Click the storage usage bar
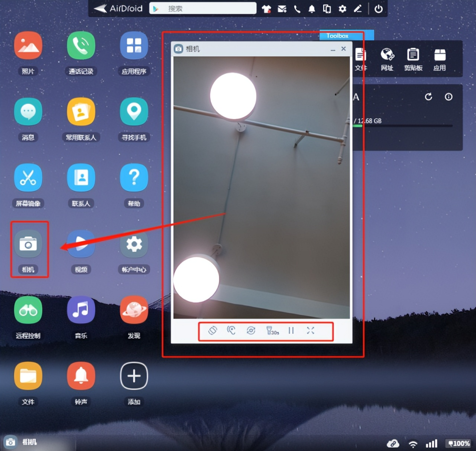The image size is (476, 451). point(403,126)
